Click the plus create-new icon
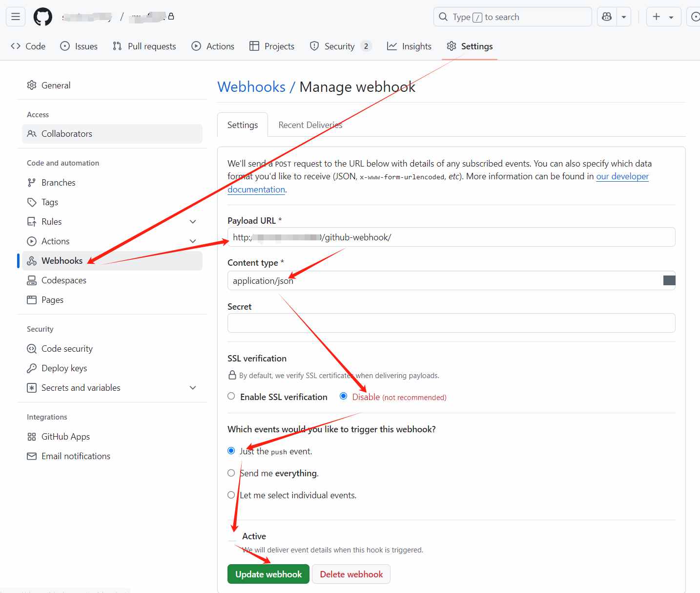Image resolution: width=700 pixels, height=593 pixels. pyautogui.click(x=657, y=17)
